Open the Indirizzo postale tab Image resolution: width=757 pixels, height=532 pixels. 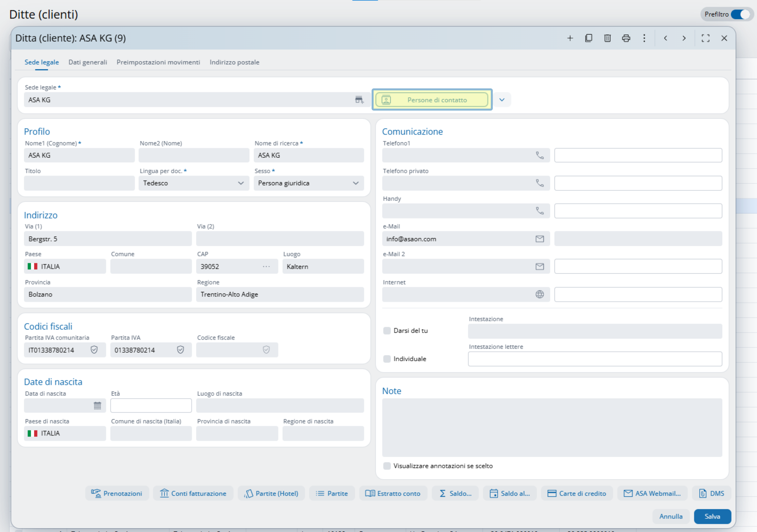[x=234, y=62]
